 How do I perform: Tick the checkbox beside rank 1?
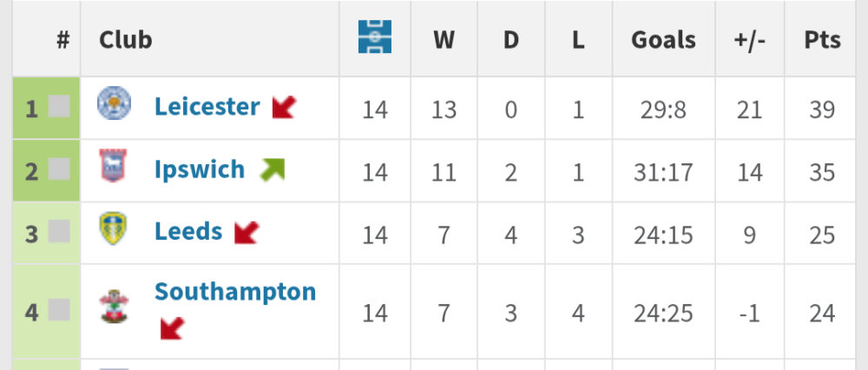click(x=59, y=107)
